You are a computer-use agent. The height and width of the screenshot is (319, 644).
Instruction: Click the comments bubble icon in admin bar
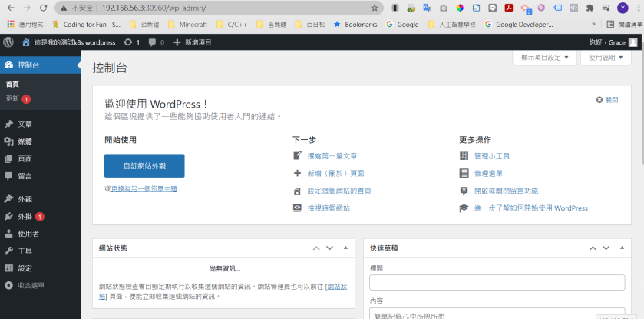[x=153, y=42]
